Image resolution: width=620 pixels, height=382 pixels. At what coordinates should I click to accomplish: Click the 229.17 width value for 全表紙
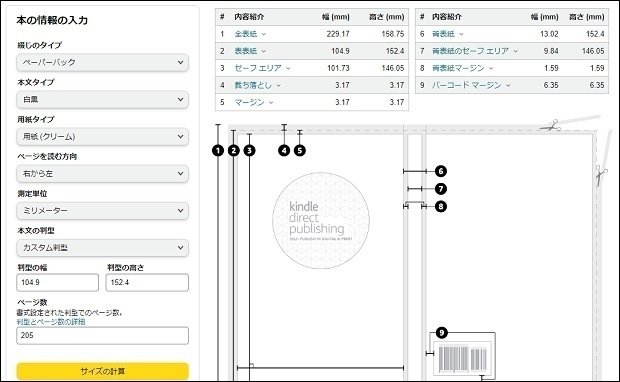pos(338,34)
